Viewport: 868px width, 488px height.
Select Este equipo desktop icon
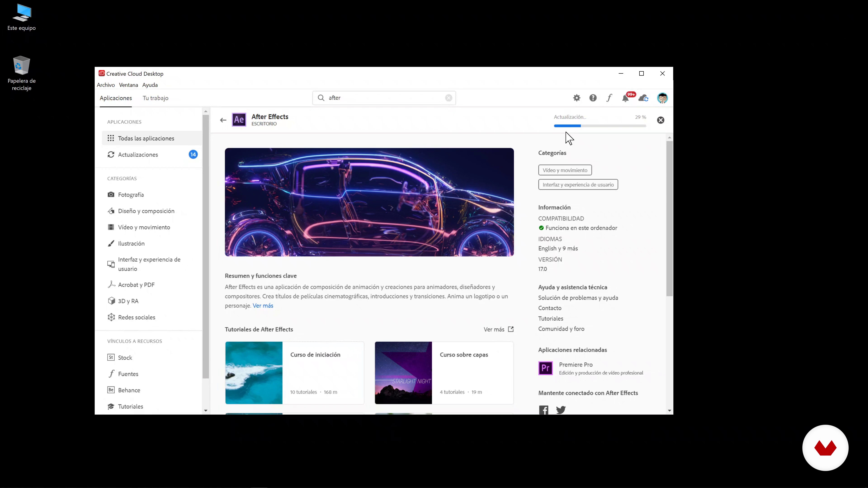click(21, 18)
